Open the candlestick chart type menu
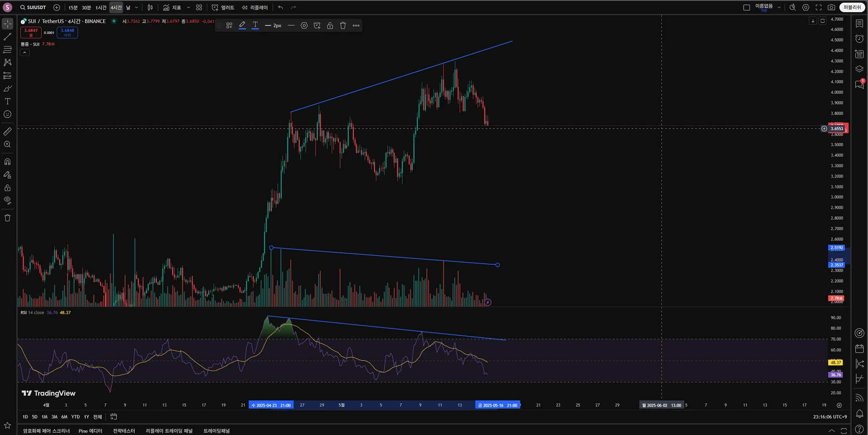868x435 pixels. coord(150,8)
